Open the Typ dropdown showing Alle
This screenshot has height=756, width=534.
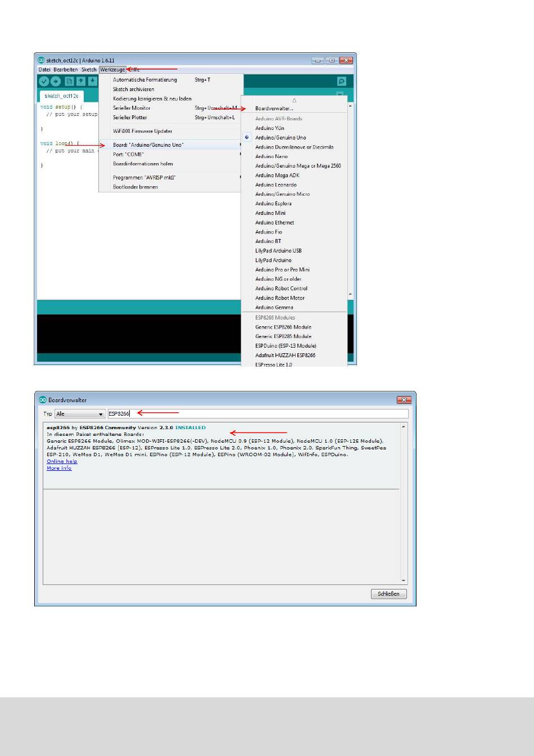[x=80, y=414]
